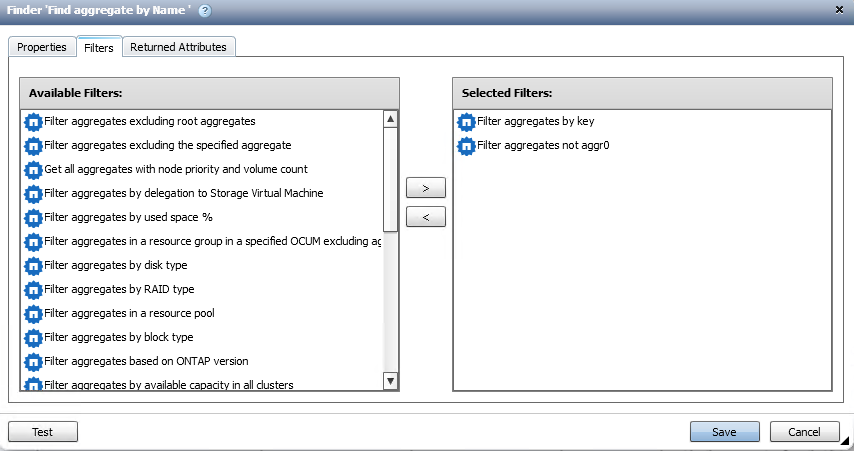The width and height of the screenshot is (854, 451).
Task: Open the Returned Attributes tab
Action: (178, 47)
